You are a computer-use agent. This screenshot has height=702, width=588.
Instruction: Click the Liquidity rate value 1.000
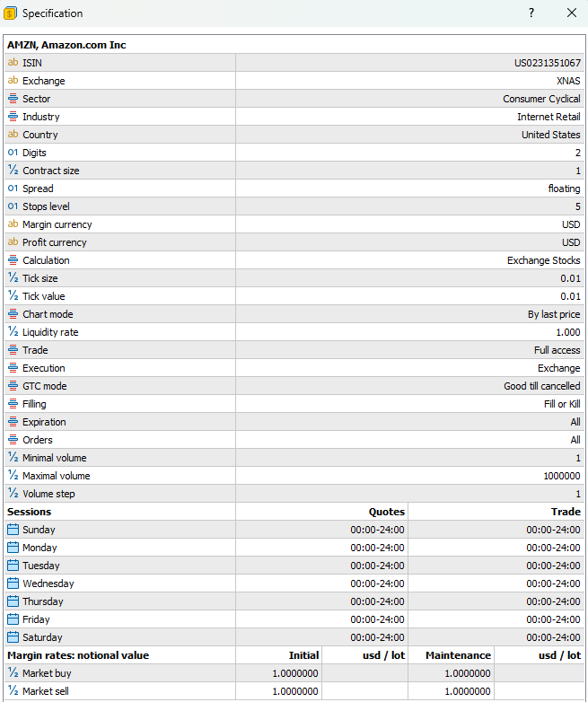point(568,332)
